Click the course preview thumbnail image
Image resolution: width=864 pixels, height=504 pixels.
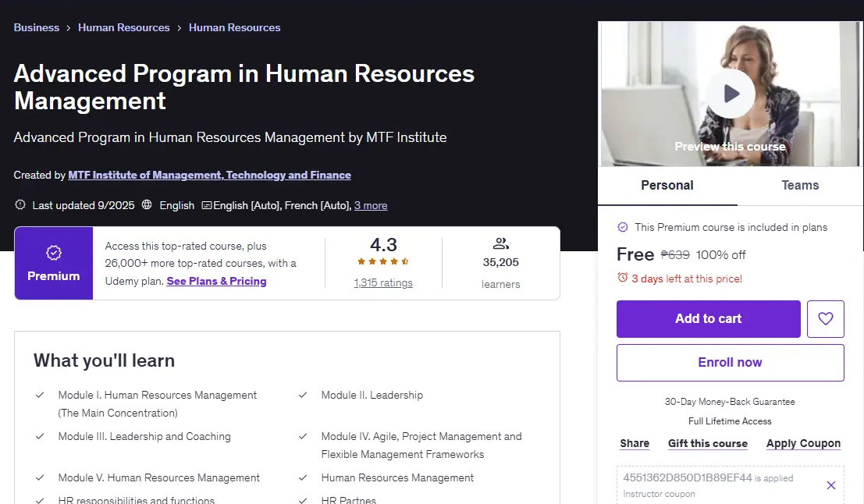pyautogui.click(x=730, y=94)
